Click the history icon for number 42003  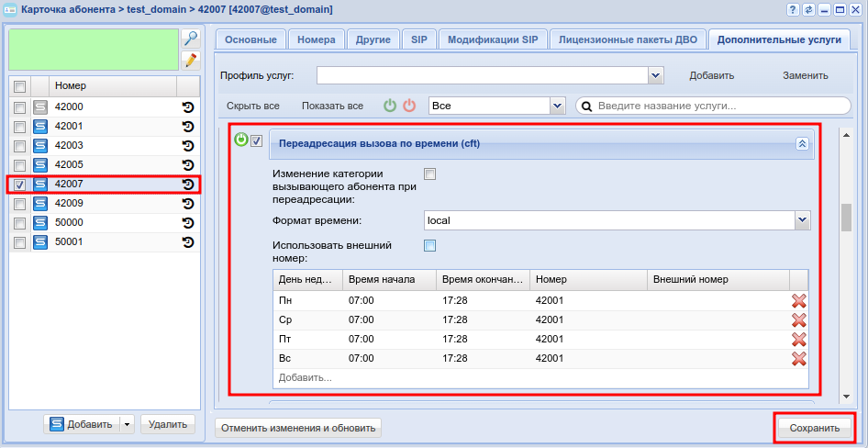(x=188, y=146)
